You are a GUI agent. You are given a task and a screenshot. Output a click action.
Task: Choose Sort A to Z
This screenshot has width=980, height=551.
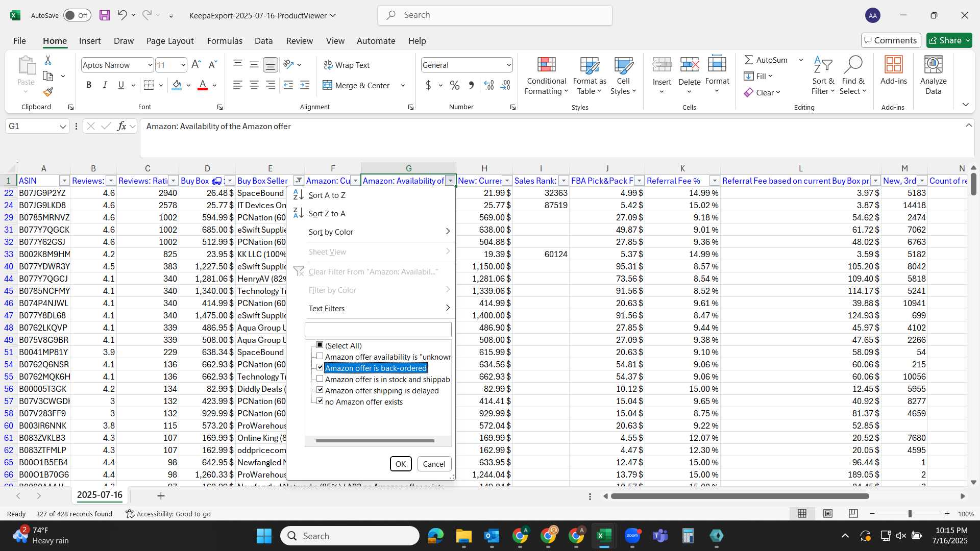pyautogui.click(x=371, y=195)
